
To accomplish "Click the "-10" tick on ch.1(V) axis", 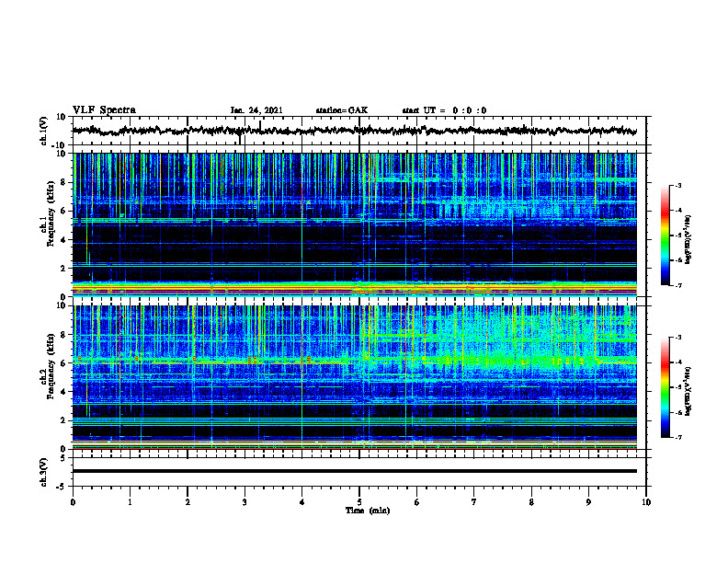I will [60, 145].
